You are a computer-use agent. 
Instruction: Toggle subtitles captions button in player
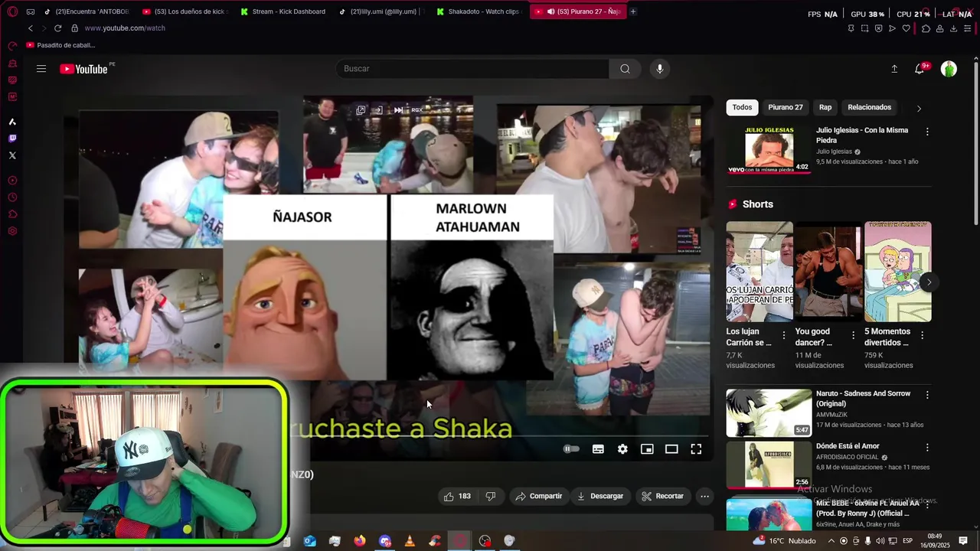(598, 449)
